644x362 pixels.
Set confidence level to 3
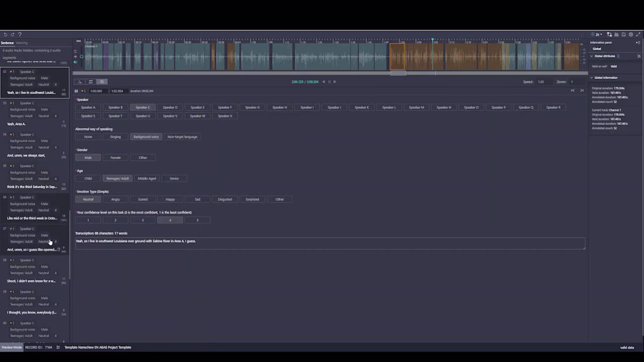click(142, 220)
